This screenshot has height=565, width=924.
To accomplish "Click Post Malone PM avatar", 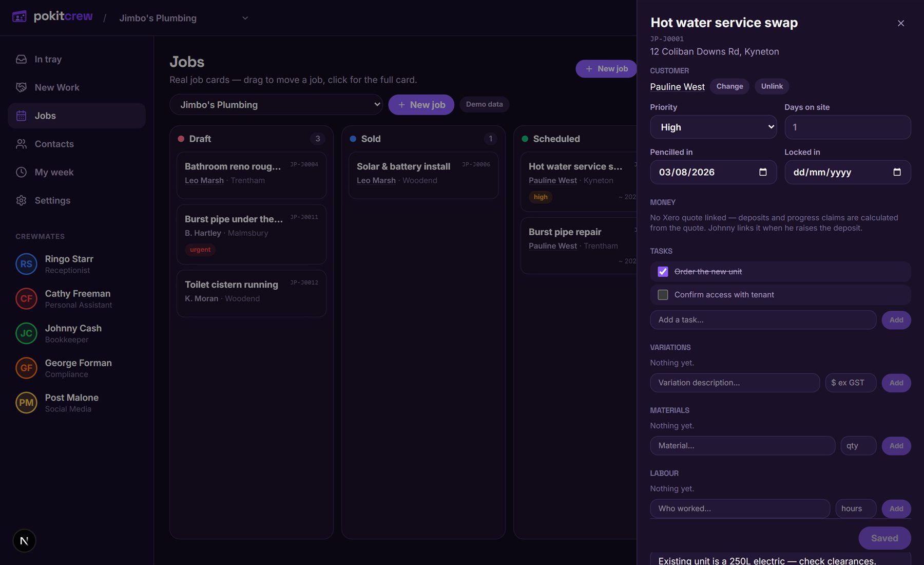I will pos(26,403).
